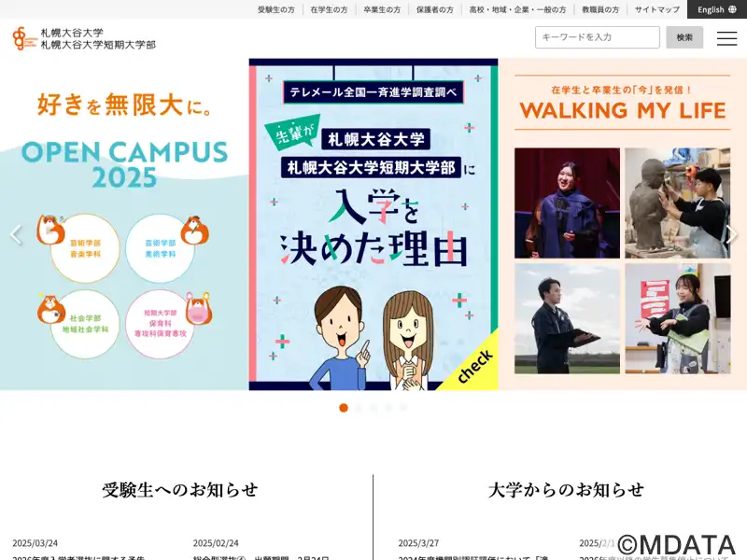This screenshot has height=560, width=747.
Task: Open 卒業生の方 menu link
Action: pos(382,9)
